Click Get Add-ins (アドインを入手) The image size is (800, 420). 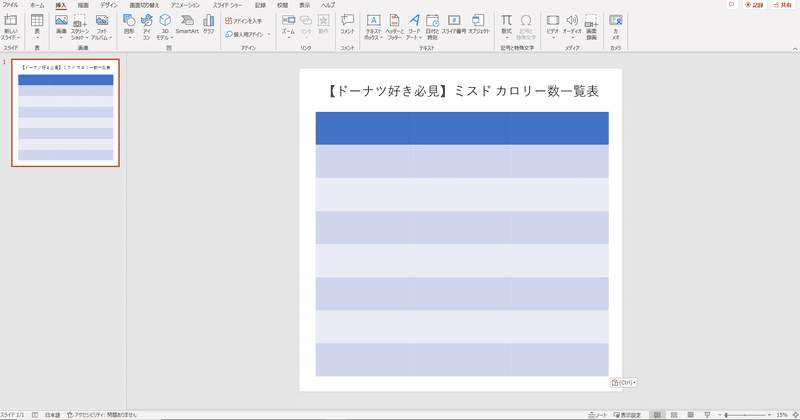coord(244,21)
